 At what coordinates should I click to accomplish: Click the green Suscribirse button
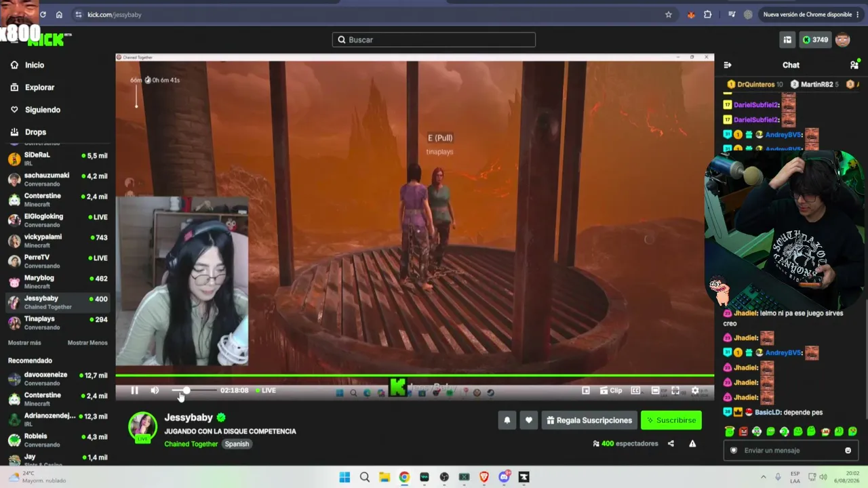[x=671, y=420]
